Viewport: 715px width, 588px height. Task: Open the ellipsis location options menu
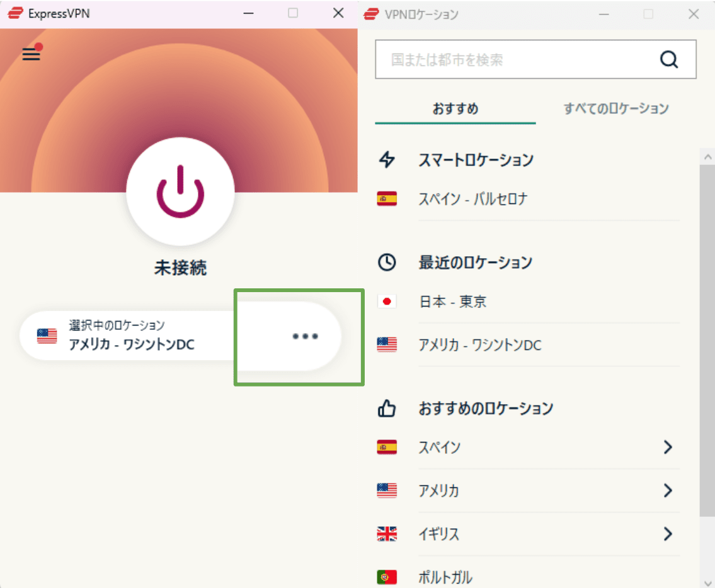click(305, 337)
